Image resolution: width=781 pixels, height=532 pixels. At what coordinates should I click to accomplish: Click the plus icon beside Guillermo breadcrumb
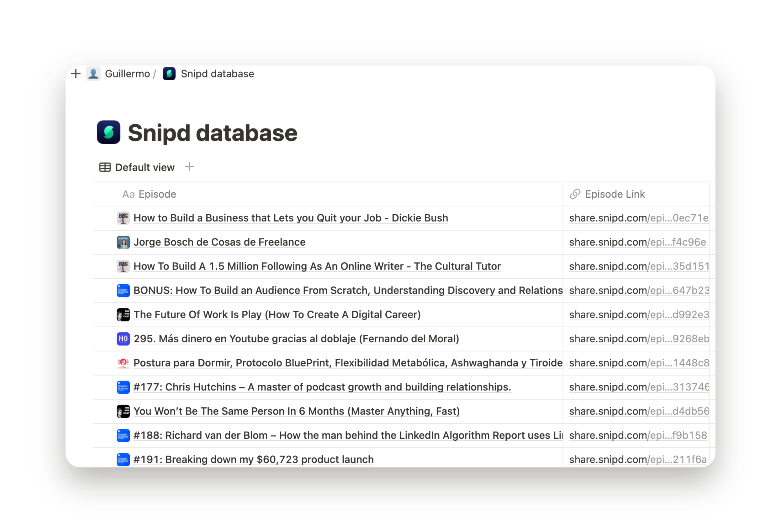click(x=76, y=74)
